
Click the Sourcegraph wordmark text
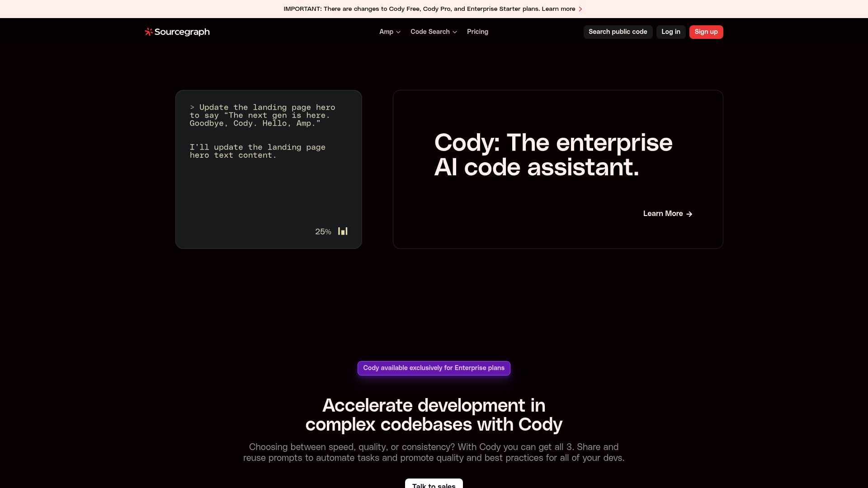[182, 32]
